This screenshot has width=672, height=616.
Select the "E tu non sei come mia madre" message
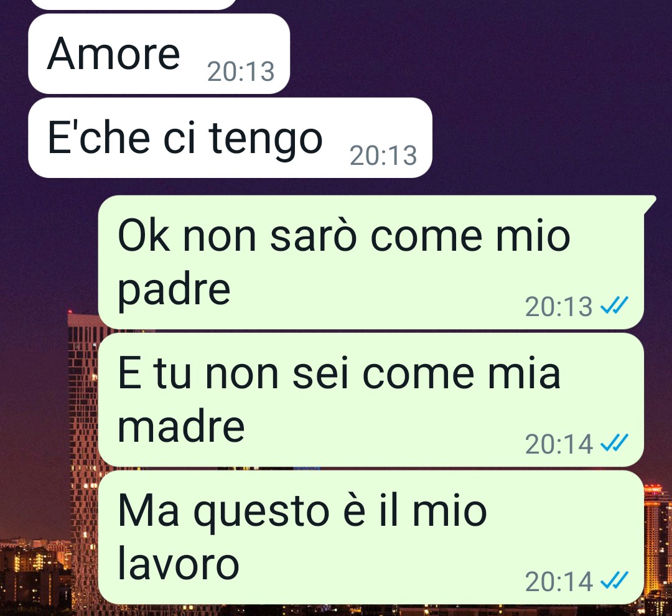tap(371, 399)
